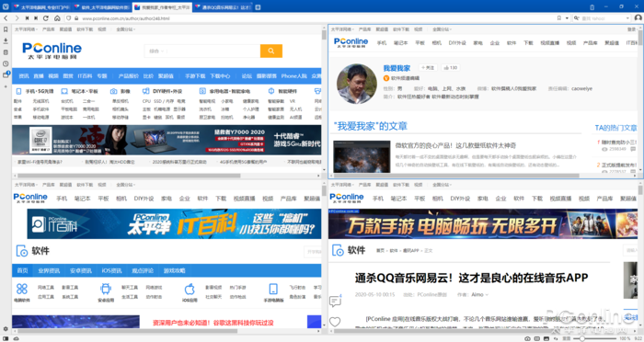Open tab tiling options in status bar

536,338
